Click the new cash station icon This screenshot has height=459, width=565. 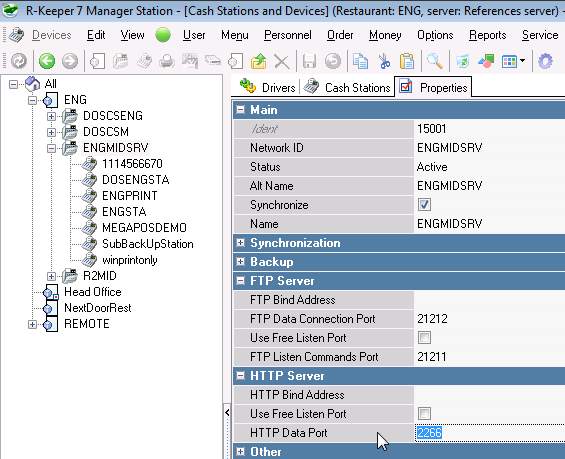(144, 61)
